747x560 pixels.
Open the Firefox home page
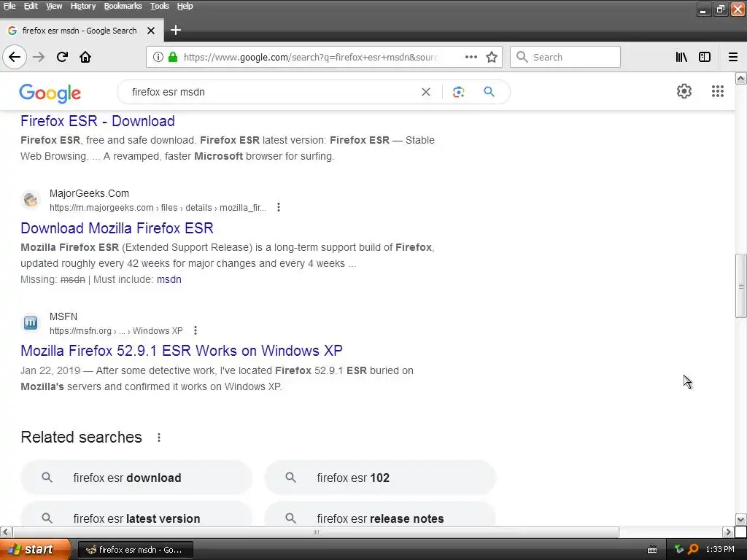85,57
